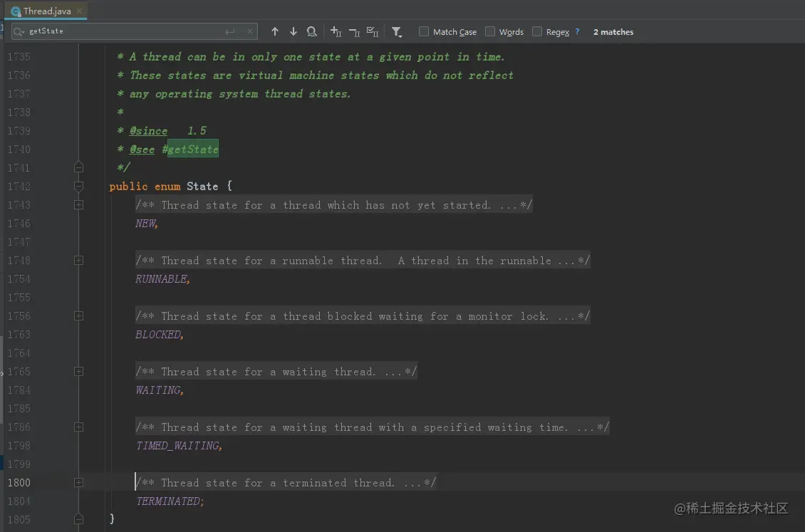Select all occurrences icon in find bar

tap(373, 32)
